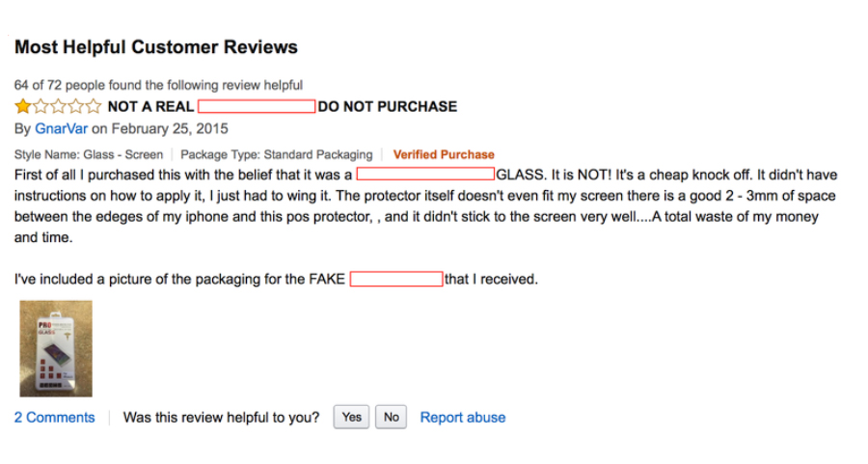Click the redacted box after the word FAKE
The width and height of the screenshot is (868, 464).
[396, 279]
